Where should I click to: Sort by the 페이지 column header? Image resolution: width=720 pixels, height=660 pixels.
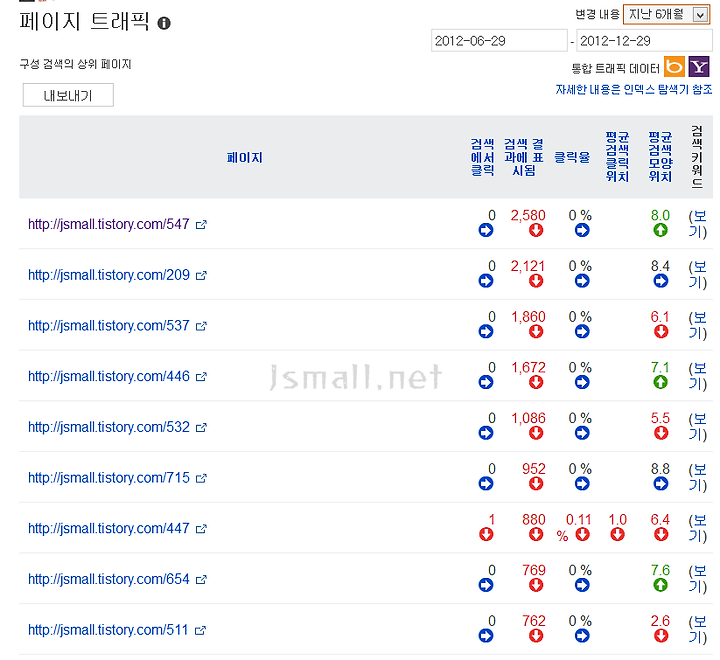coord(244,158)
